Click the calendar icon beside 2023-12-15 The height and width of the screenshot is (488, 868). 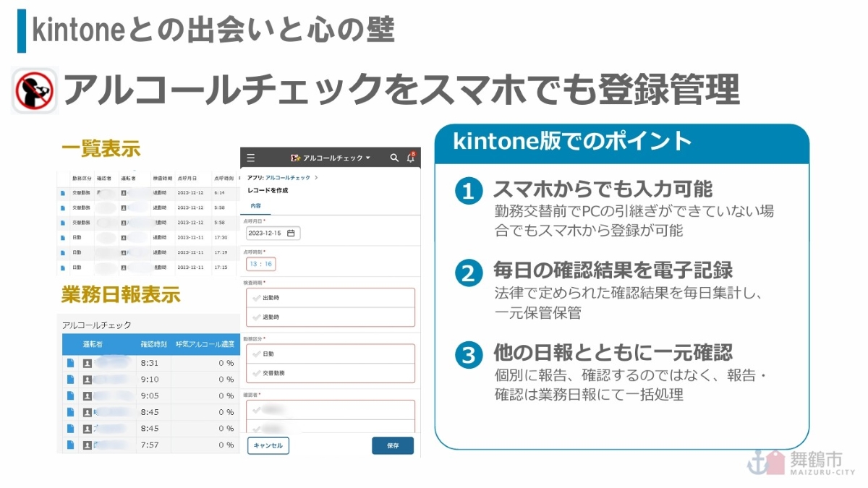[291, 234]
